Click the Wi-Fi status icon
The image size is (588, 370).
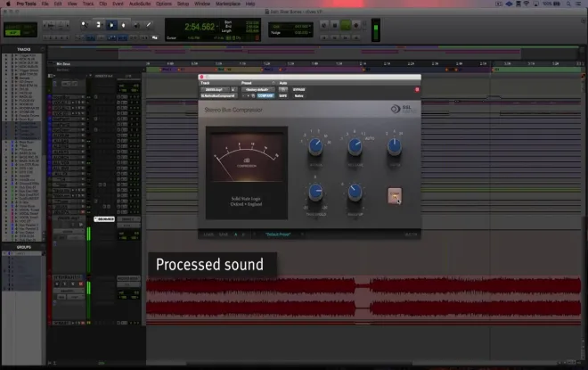(527, 4)
